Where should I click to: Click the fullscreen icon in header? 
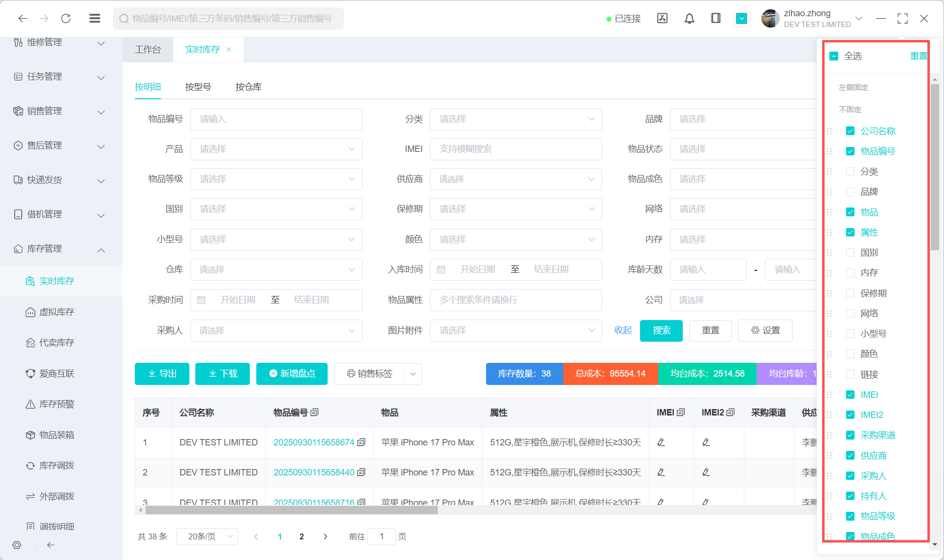(x=902, y=19)
